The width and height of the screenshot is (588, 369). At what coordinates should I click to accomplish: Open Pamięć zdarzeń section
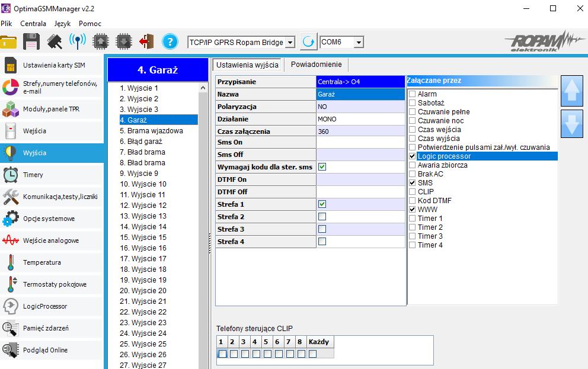click(52, 328)
